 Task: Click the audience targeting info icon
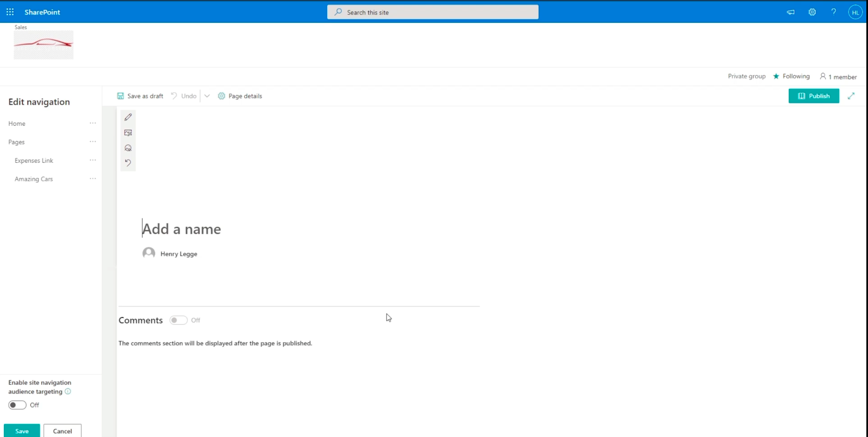coord(68,391)
